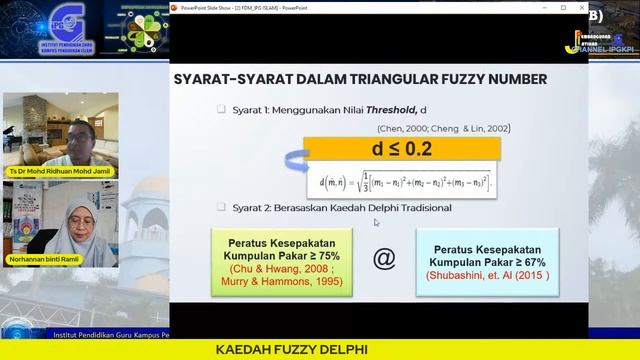Minimize the PowerPoint Slide Show window
640x360 pixels.
(x=544, y=8)
